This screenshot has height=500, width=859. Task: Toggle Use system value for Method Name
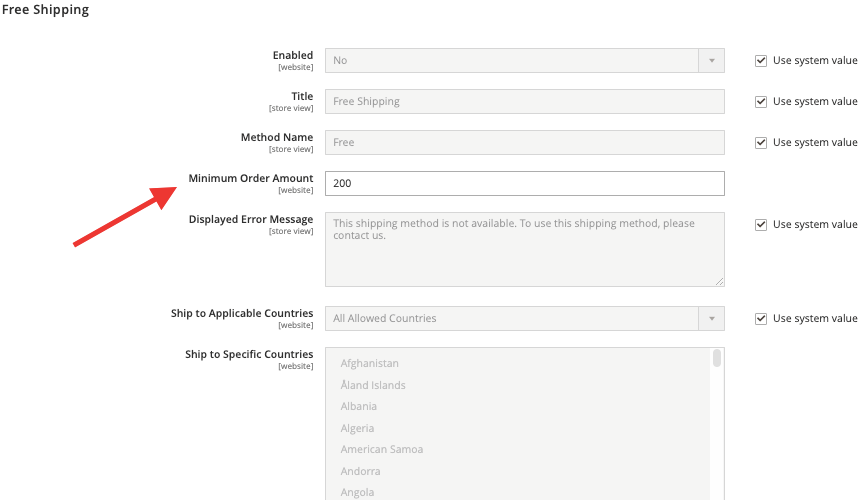click(761, 143)
